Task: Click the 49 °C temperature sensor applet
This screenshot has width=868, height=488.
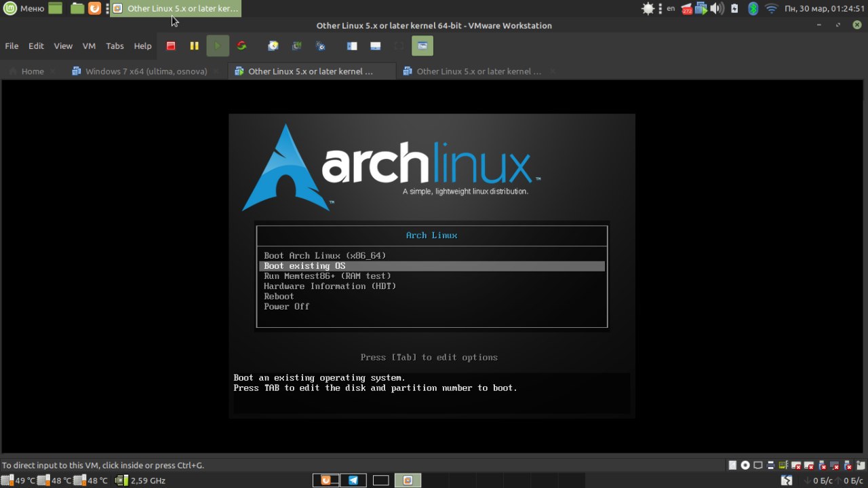Action: point(18,481)
